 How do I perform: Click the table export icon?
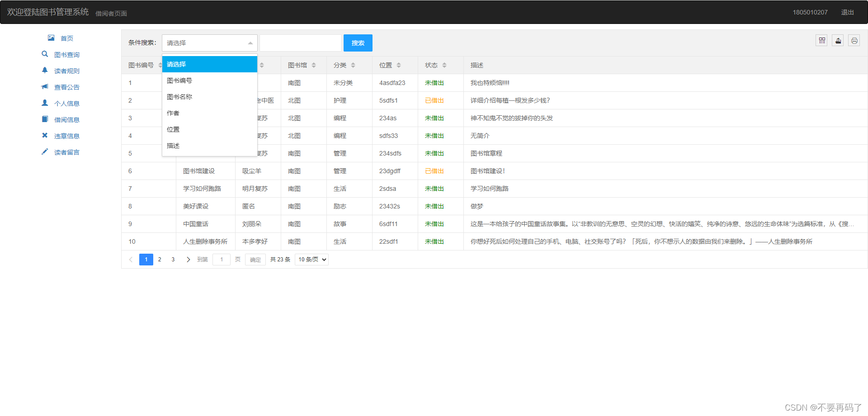(838, 41)
